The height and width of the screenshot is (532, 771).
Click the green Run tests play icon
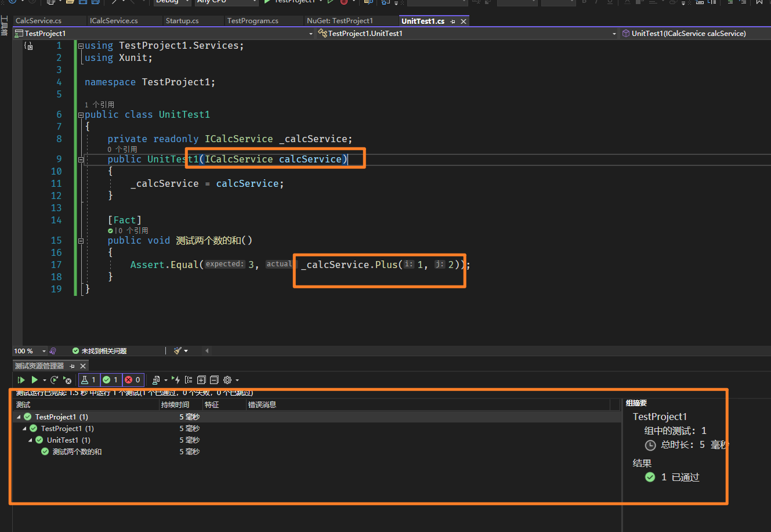(34, 380)
